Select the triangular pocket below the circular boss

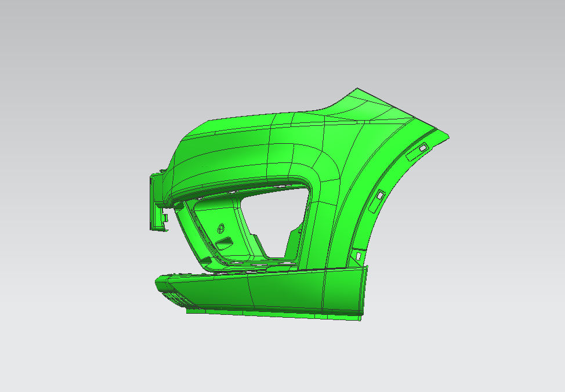point(224,242)
